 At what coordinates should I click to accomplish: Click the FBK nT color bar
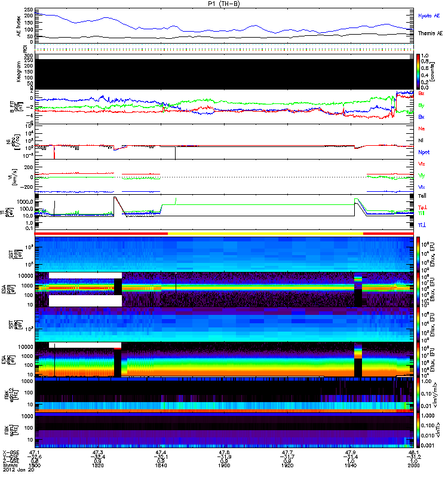click(x=418, y=430)
